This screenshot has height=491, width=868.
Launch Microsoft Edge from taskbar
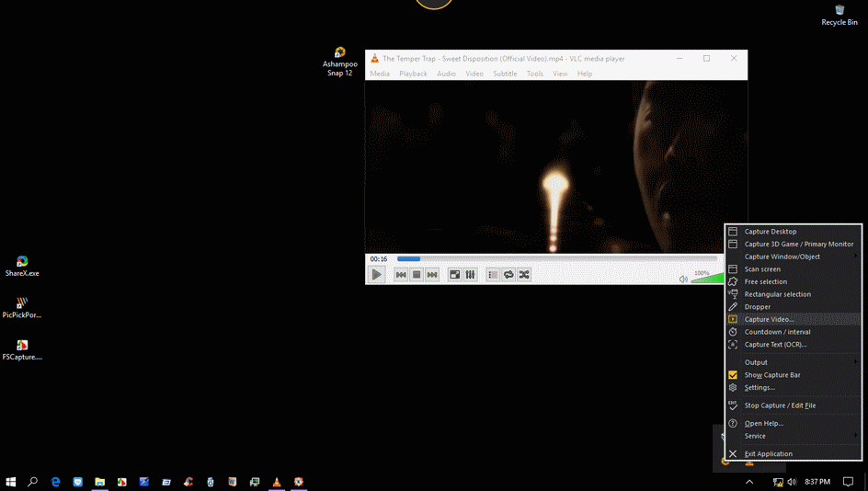(55, 482)
